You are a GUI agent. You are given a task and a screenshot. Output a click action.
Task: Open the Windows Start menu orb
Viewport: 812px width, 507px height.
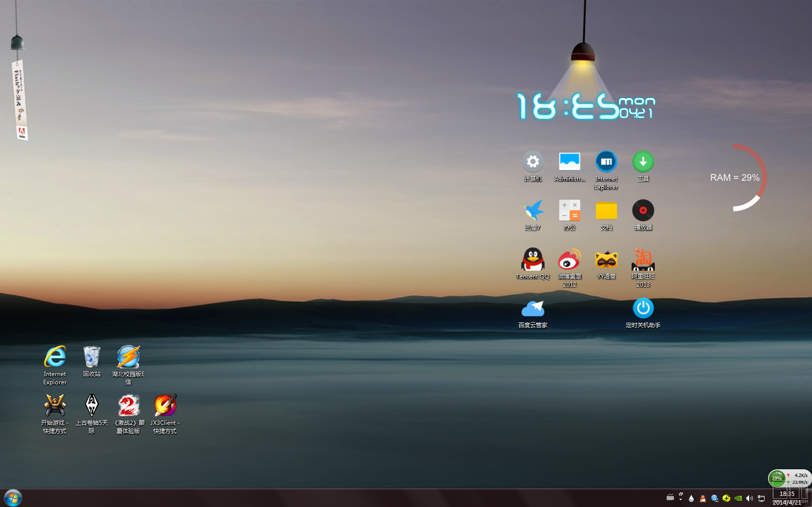click(x=13, y=498)
